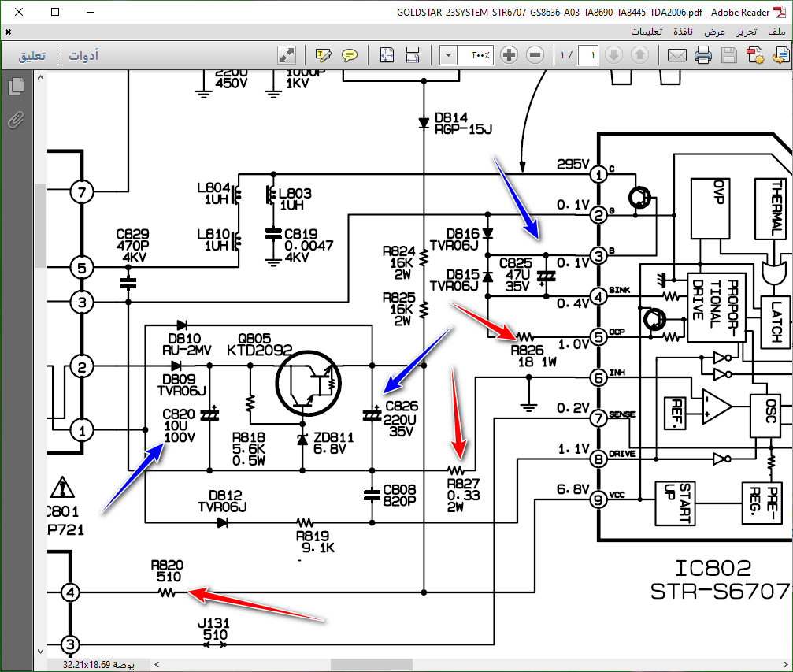Go to previous page arrow
The width and height of the screenshot is (793, 672).
tap(639, 54)
